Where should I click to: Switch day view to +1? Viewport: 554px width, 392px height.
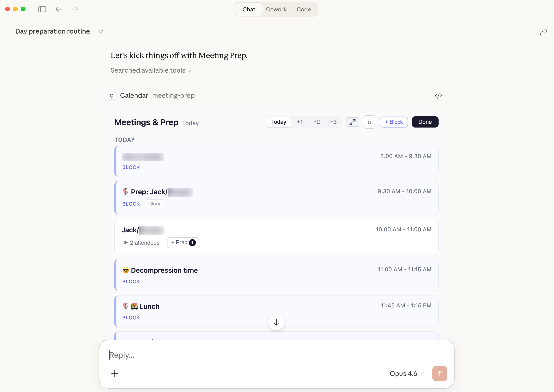[299, 122]
